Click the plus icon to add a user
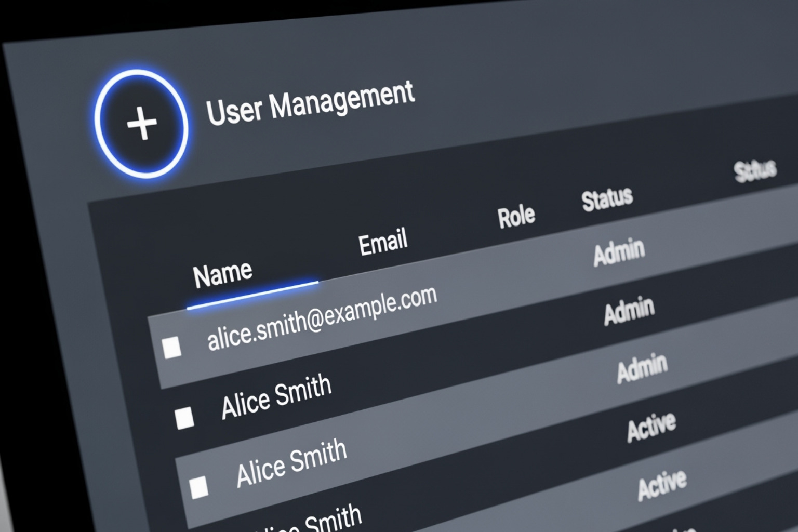This screenshot has height=532, width=798. click(141, 124)
